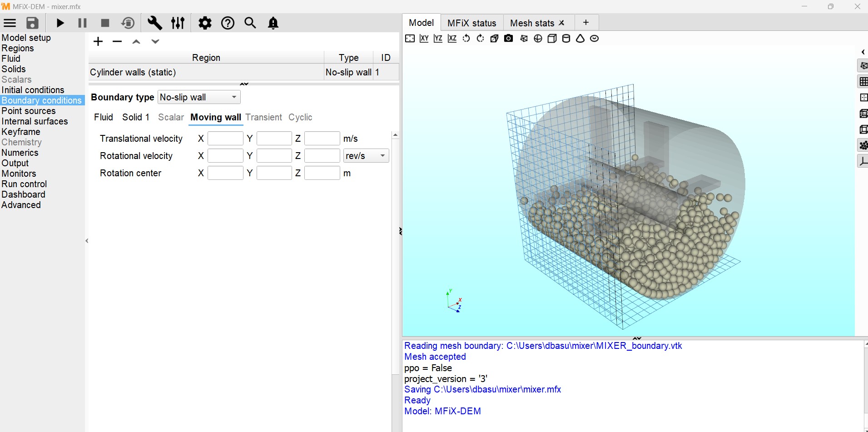Screen dimensions: 868x432
Task: Go to Keyframe pane
Action: click(21, 132)
